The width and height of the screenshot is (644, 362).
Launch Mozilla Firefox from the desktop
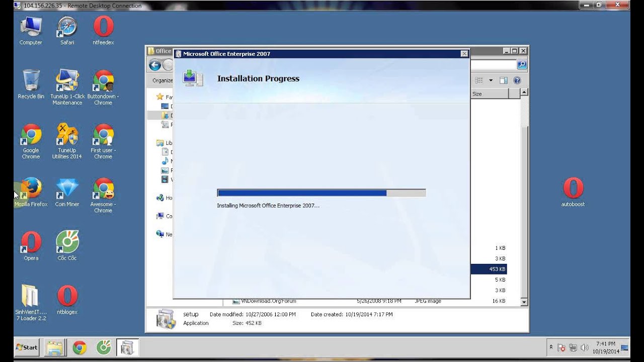(x=31, y=192)
